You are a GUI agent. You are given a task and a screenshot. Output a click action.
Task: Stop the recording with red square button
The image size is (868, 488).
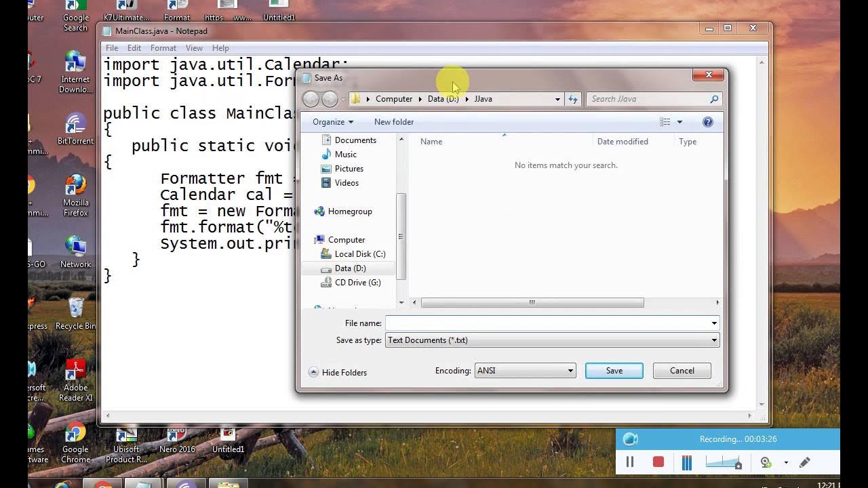coord(658,462)
